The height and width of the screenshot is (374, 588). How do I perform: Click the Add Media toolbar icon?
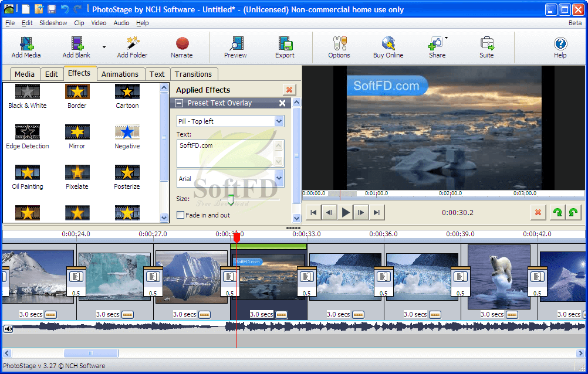point(26,44)
